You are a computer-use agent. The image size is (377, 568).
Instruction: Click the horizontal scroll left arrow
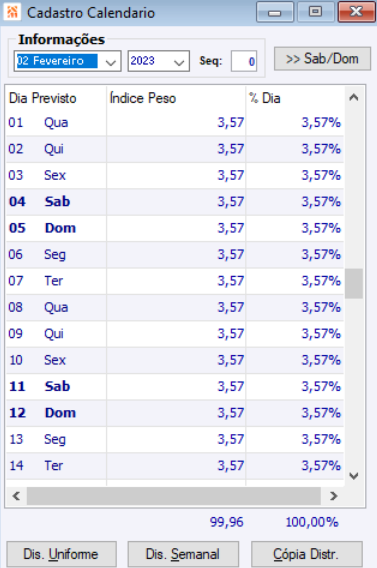tap(16, 496)
